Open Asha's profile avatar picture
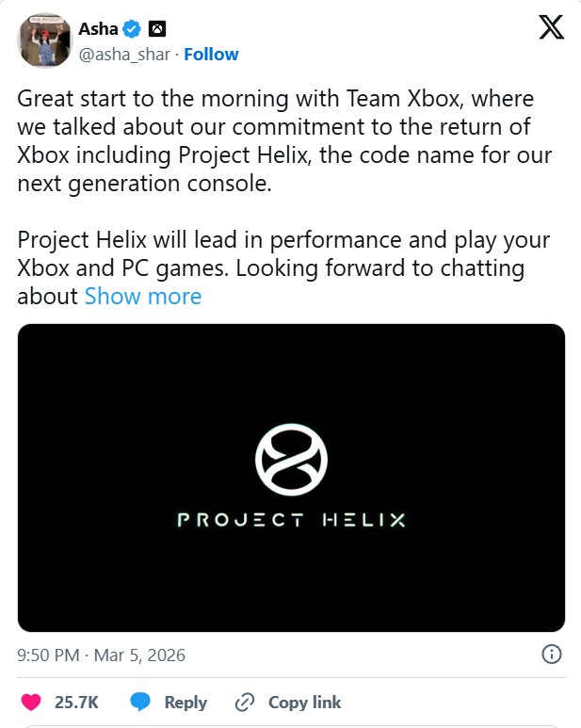 click(43, 40)
